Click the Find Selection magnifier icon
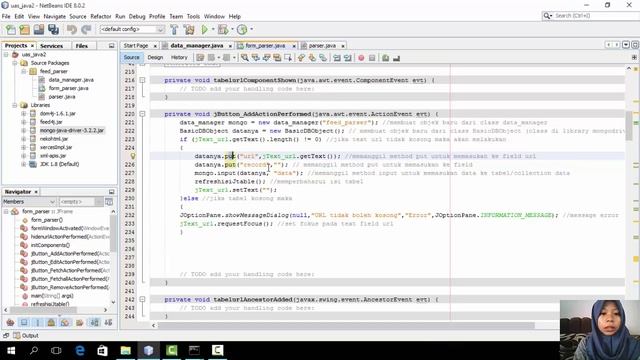The width and height of the screenshot is (640, 360). 244,58
